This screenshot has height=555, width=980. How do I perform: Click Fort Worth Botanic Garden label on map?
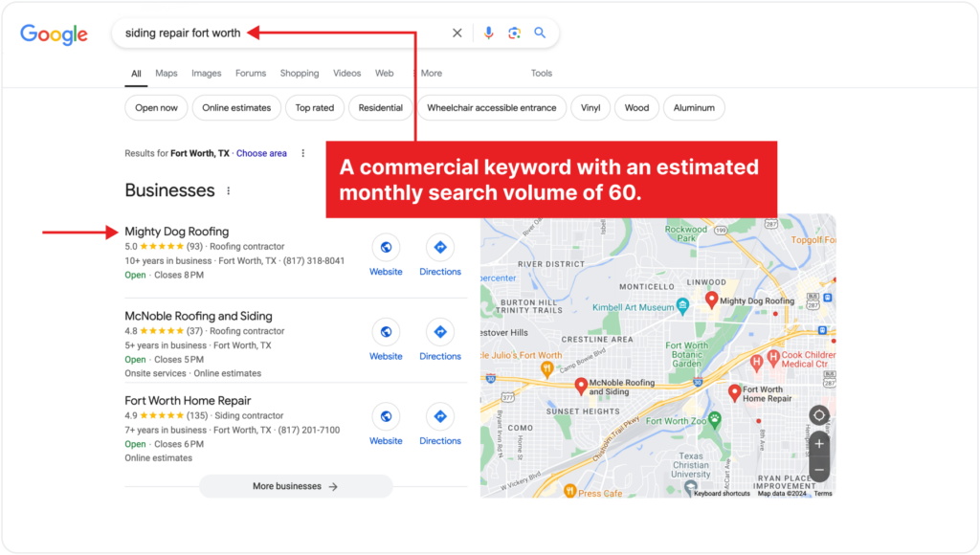[x=686, y=354]
